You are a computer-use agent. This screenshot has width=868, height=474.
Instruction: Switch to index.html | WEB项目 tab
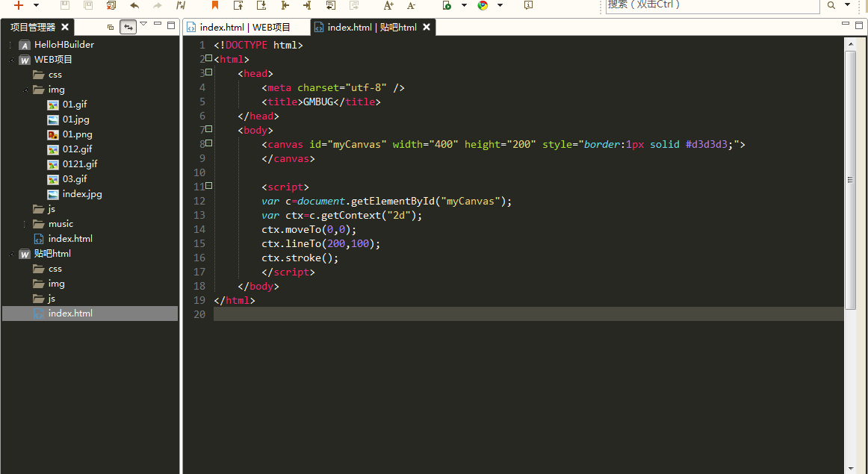pyautogui.click(x=245, y=27)
